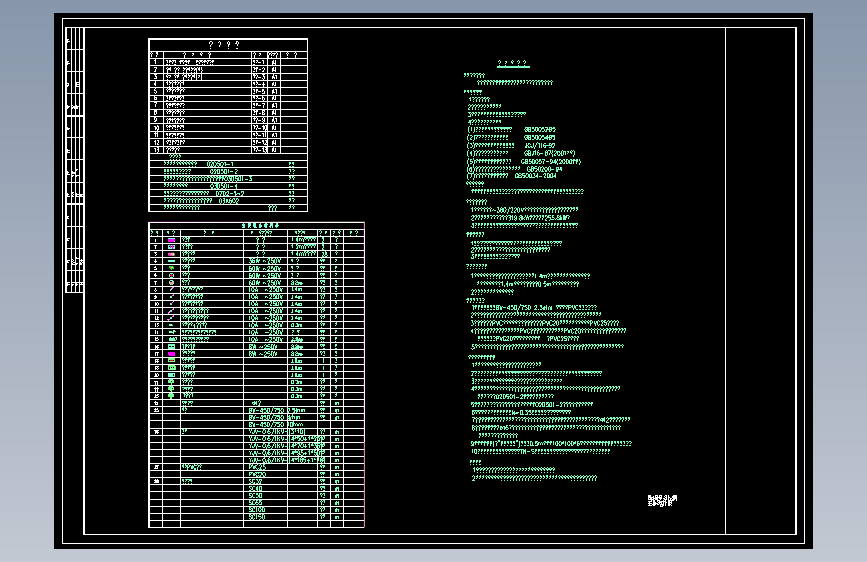This screenshot has width=867, height=562.
Task: Click the underlined notes title heading
Action: [x=513, y=64]
